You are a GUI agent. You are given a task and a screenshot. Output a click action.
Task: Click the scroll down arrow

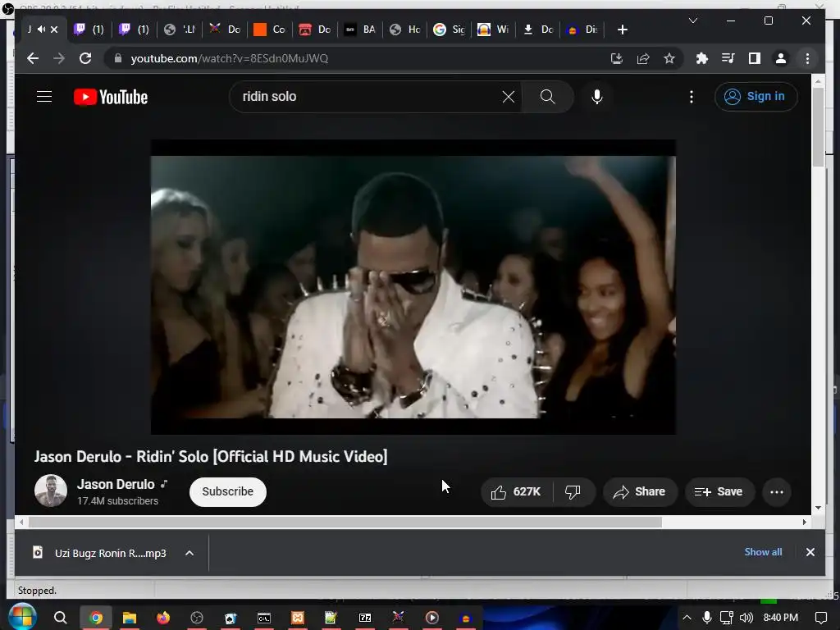click(x=818, y=507)
